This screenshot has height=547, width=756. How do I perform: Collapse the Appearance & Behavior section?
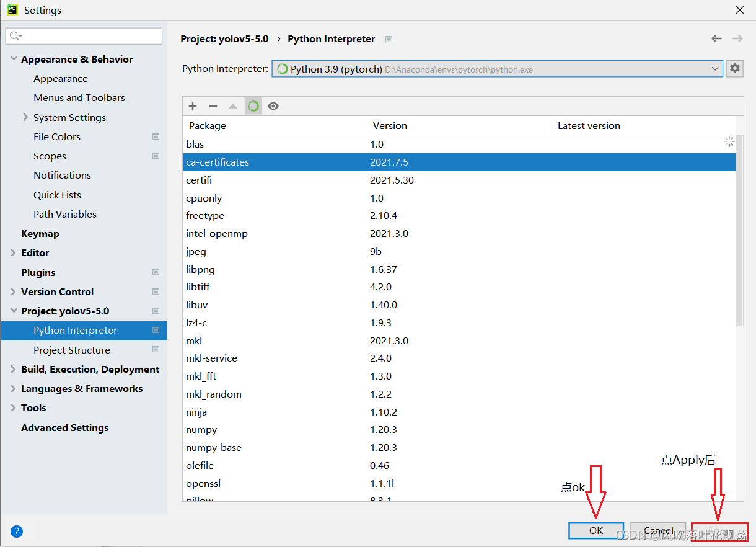pyautogui.click(x=14, y=59)
